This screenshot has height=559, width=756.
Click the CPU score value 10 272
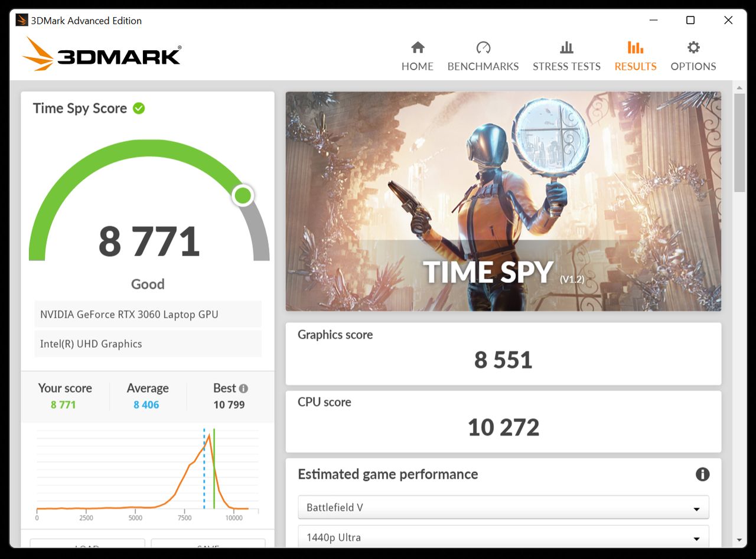503,427
